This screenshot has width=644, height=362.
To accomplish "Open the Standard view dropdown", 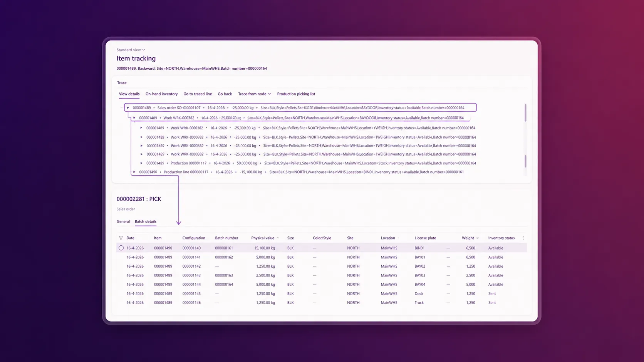I will pos(131,50).
